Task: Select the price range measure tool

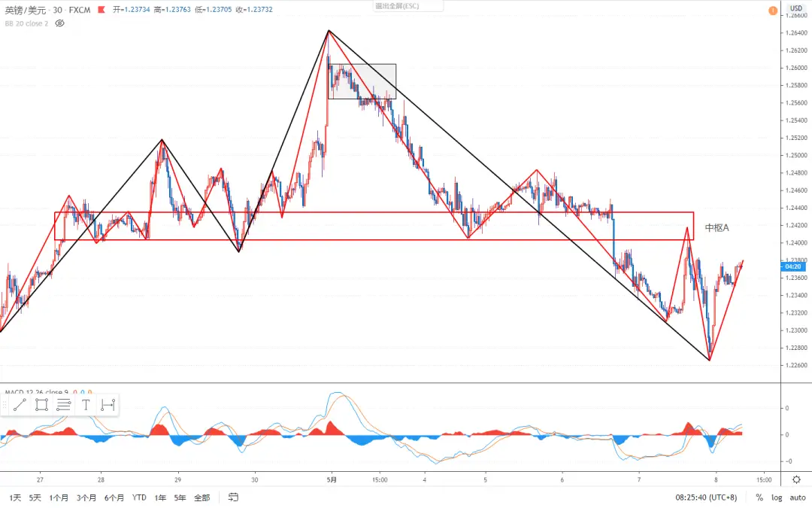Action: [108, 405]
